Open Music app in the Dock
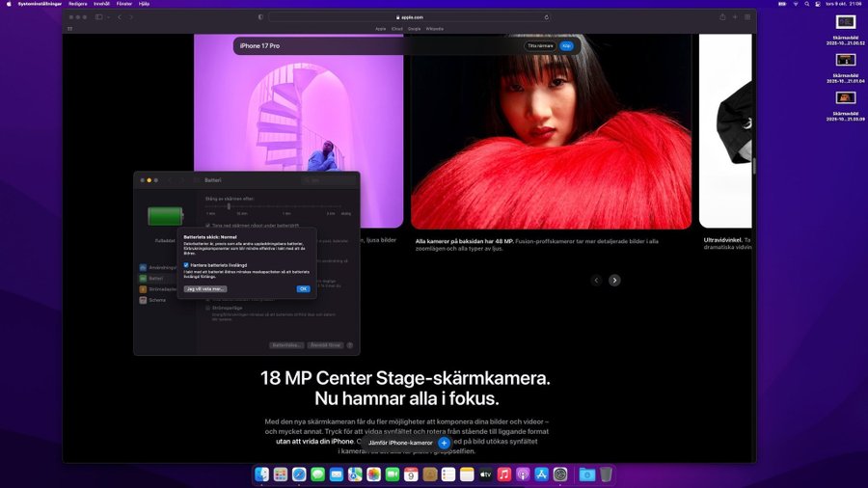Viewport: 868px width, 488px height. click(x=504, y=474)
